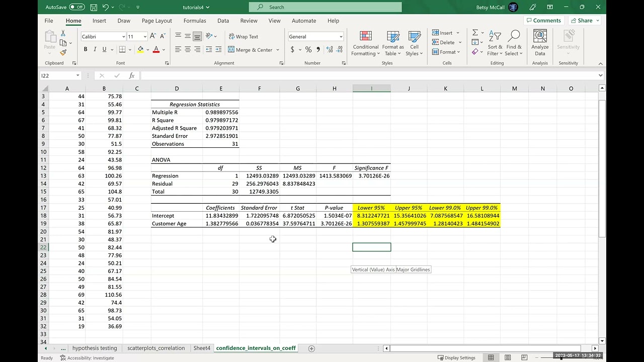
Task: Click the Save icon in title bar
Action: click(94, 7)
